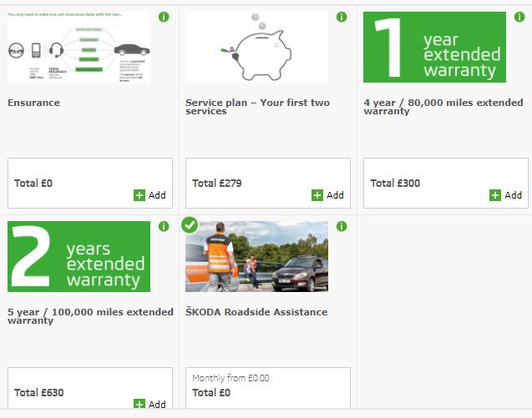Toggle selected checkmark on Roadside Assistance
Screen dimensions: 532x418
click(x=190, y=224)
